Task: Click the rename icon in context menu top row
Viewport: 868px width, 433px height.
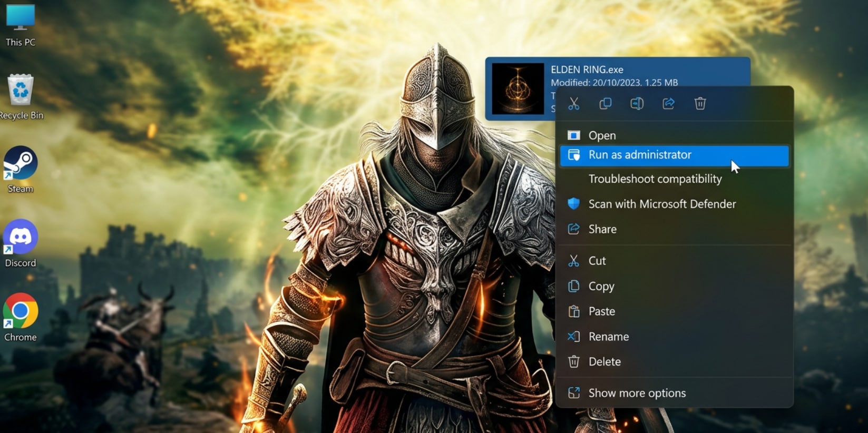Action: click(637, 104)
